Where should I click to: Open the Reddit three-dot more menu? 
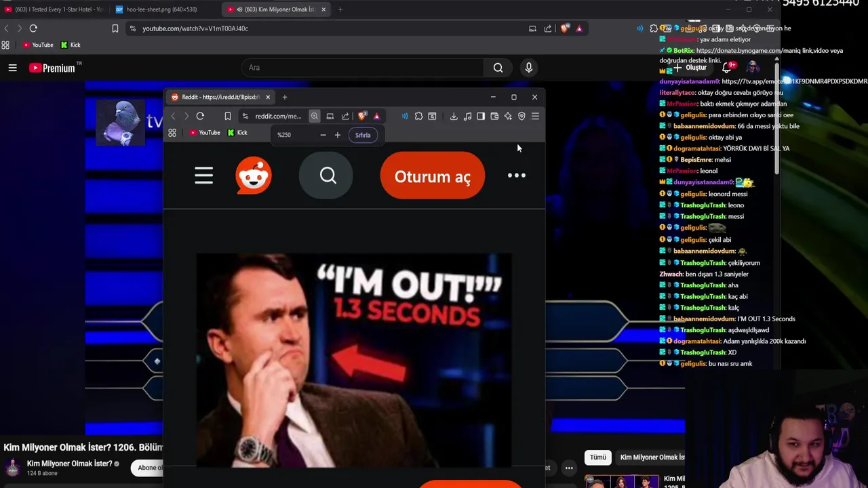517,176
